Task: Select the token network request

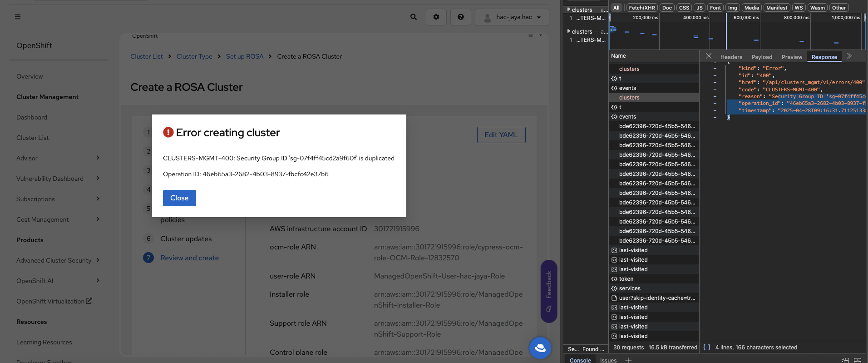Action: (x=654, y=279)
